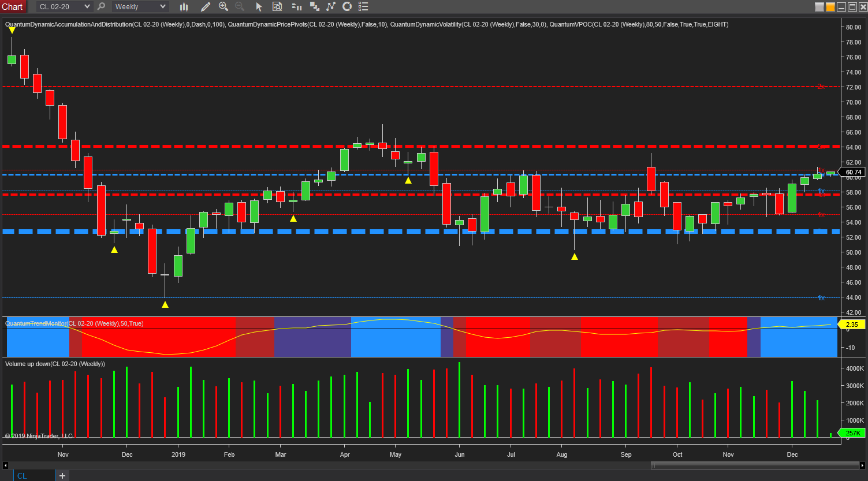Click the QuantumDynamicVolatility indicator label

pos(468,24)
